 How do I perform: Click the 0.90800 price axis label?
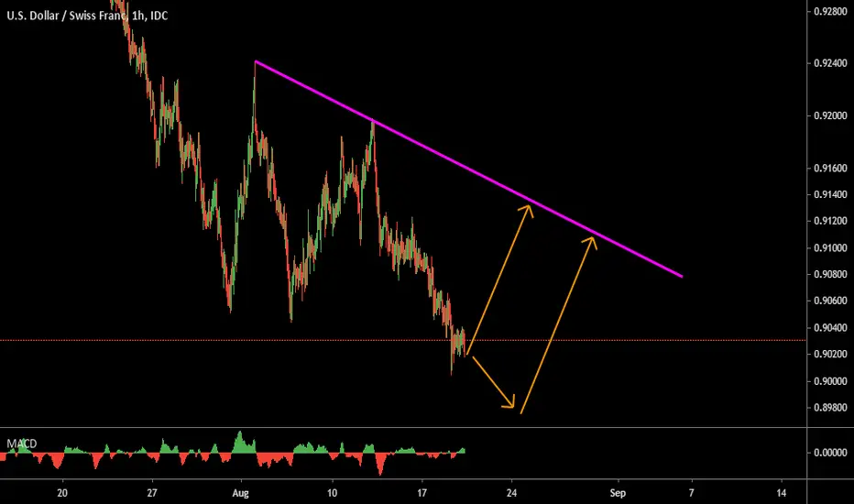[830, 274]
